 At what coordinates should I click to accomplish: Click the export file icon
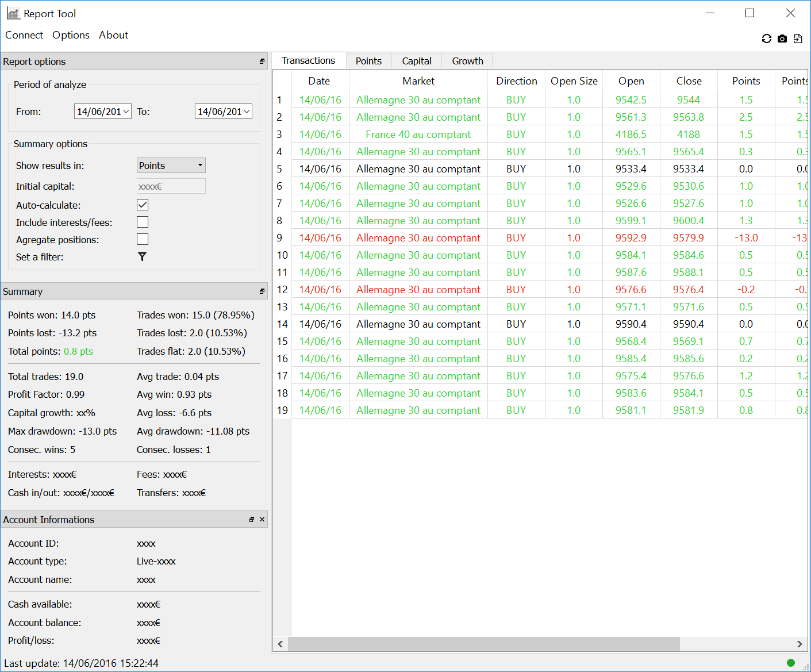coord(798,39)
